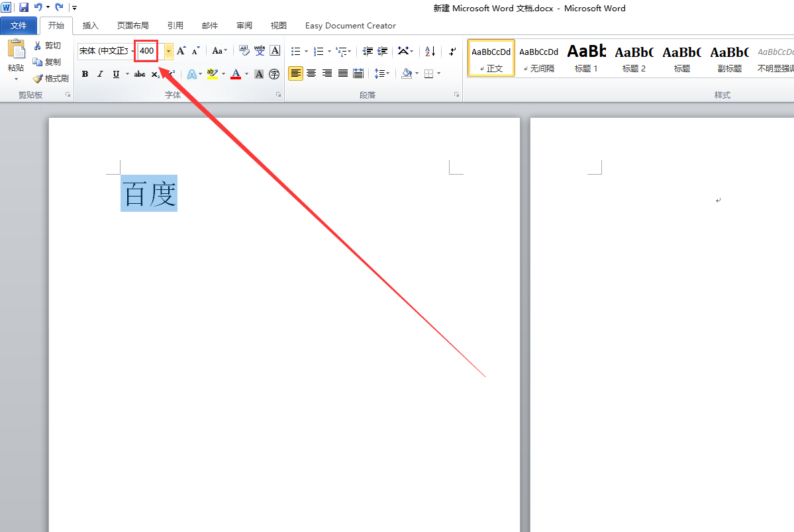Click the Distributed alignment icon
The height and width of the screenshot is (532, 794).
[x=358, y=74]
